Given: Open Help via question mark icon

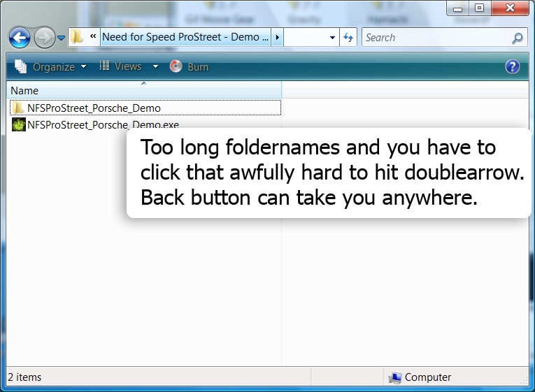Looking at the screenshot, I should [x=512, y=66].
